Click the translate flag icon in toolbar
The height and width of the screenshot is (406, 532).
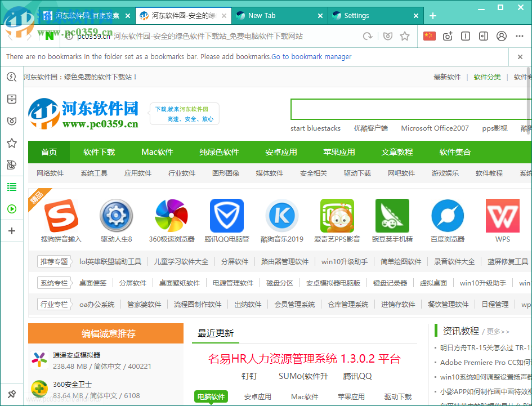430,35
